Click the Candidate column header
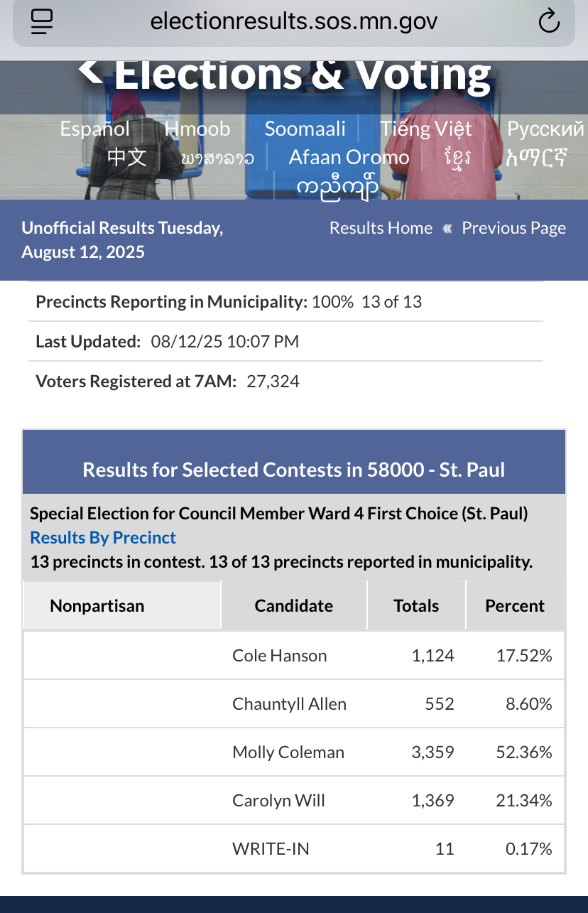588x913 pixels. [293, 606]
